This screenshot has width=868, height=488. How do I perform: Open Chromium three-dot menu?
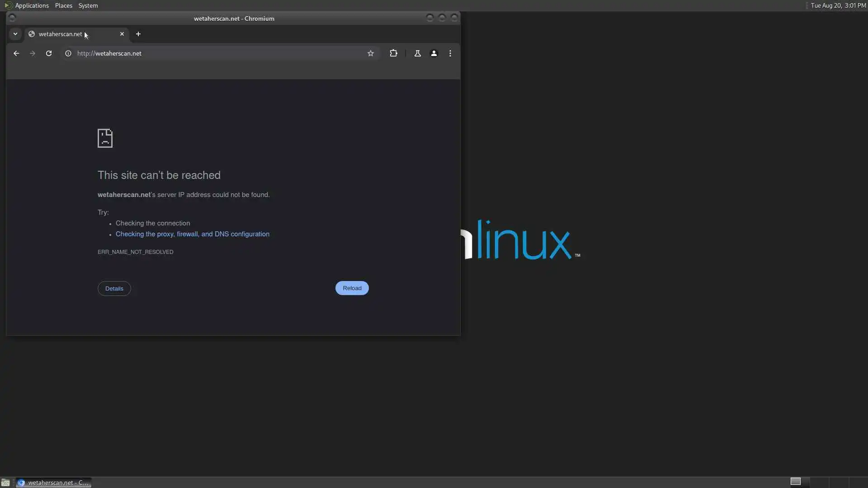pos(450,53)
